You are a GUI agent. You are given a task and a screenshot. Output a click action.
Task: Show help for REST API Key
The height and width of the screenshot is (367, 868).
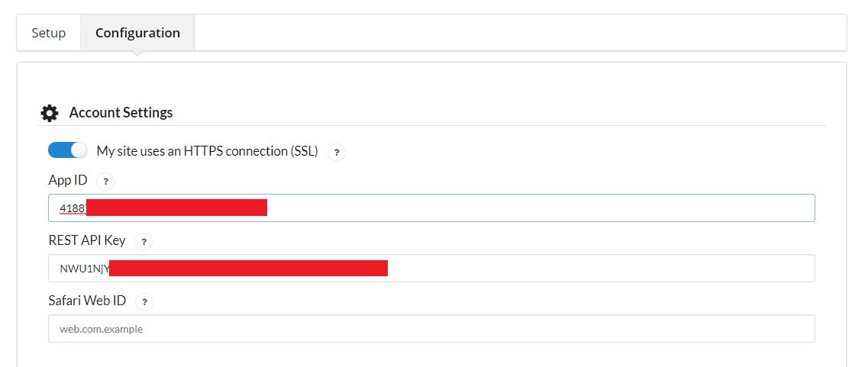[144, 242]
